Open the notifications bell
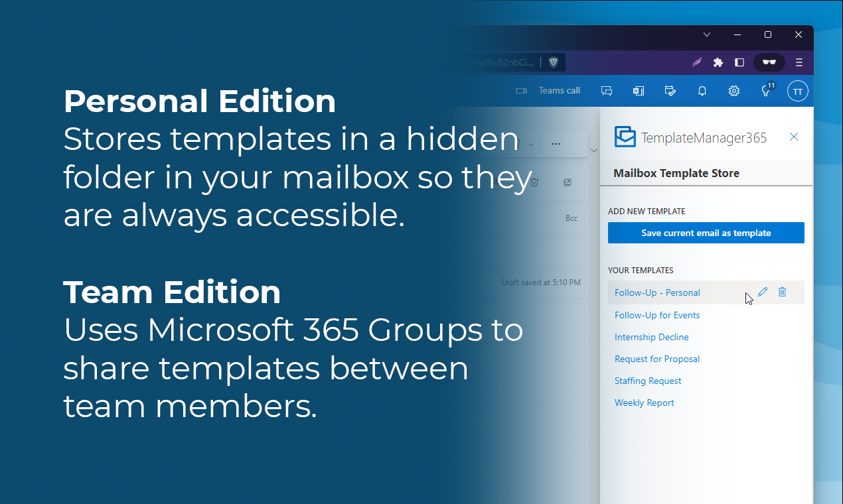This screenshot has width=843, height=504. [x=702, y=91]
